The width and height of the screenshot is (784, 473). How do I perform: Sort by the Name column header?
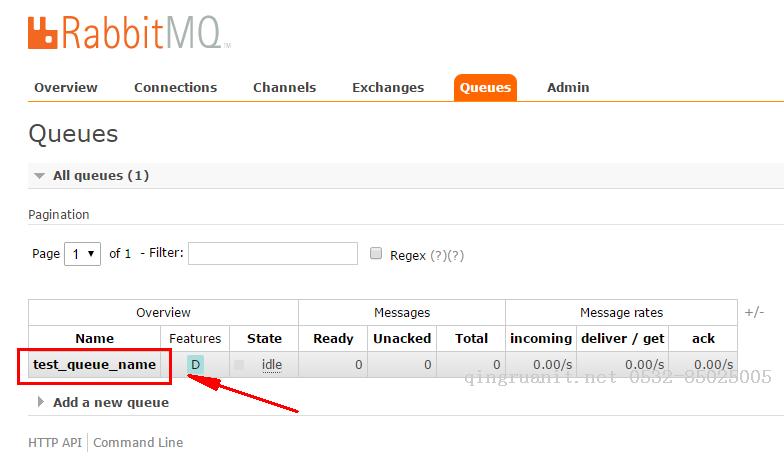click(94, 338)
